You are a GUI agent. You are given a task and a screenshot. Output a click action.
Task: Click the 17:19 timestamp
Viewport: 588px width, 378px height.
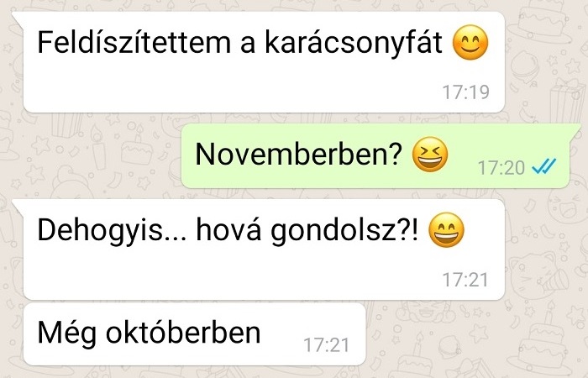(465, 92)
